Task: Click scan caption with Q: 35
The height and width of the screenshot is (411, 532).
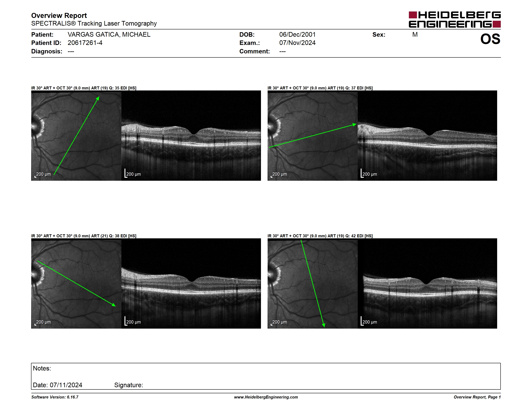Action: (x=84, y=88)
